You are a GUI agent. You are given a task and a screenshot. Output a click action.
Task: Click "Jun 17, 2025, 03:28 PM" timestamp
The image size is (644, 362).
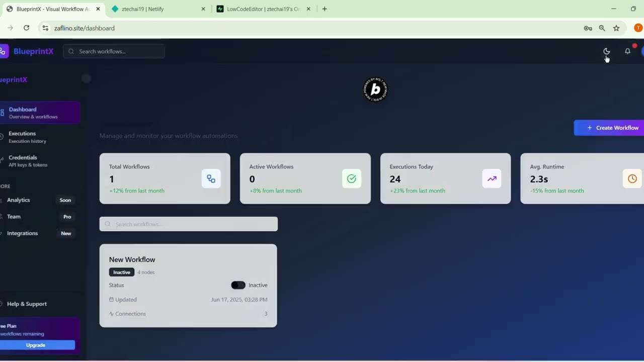point(239,300)
